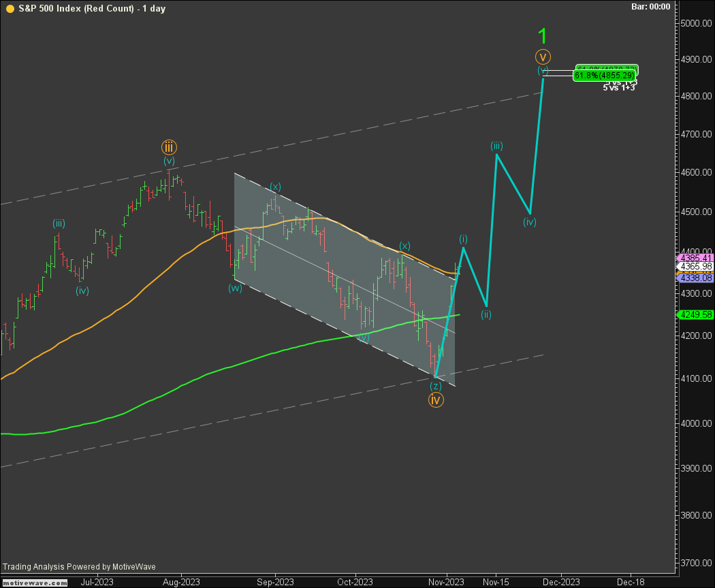The image size is (715, 588).
Task: Click the Dec-18 date on the time axis
Action: (631, 582)
